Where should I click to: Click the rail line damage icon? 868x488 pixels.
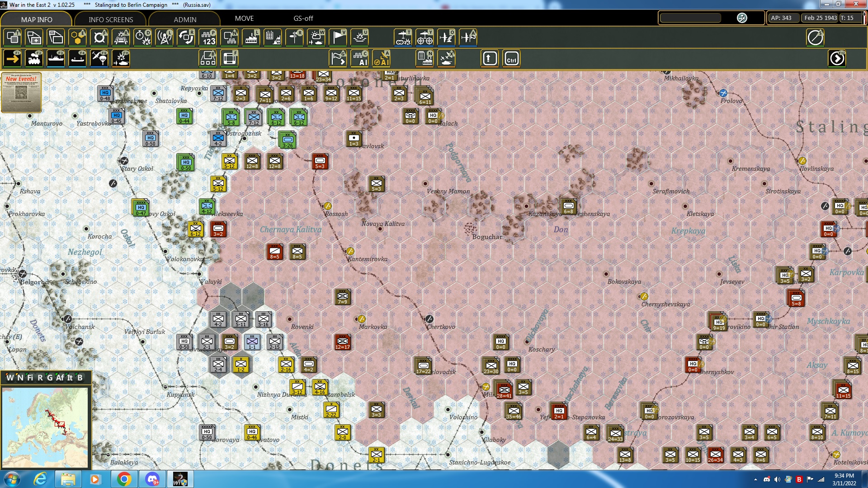coord(121,38)
